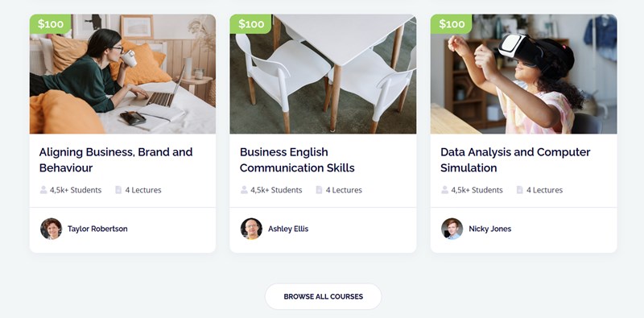Open Business English Communication Skills course title

tap(297, 160)
